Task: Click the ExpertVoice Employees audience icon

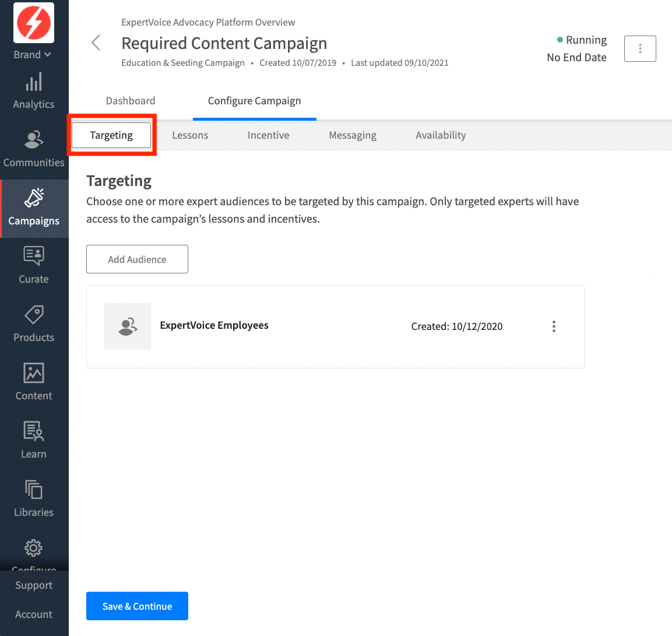Action: (128, 326)
